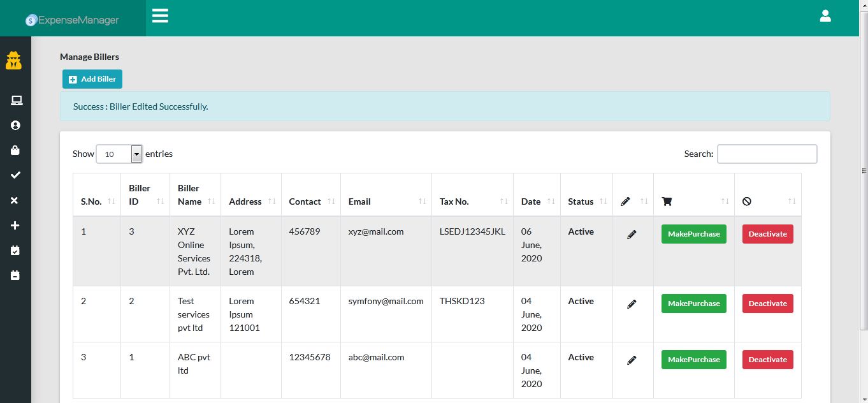Open the hamburger menu toggle
The height and width of the screenshot is (403, 868).
coord(160,16)
